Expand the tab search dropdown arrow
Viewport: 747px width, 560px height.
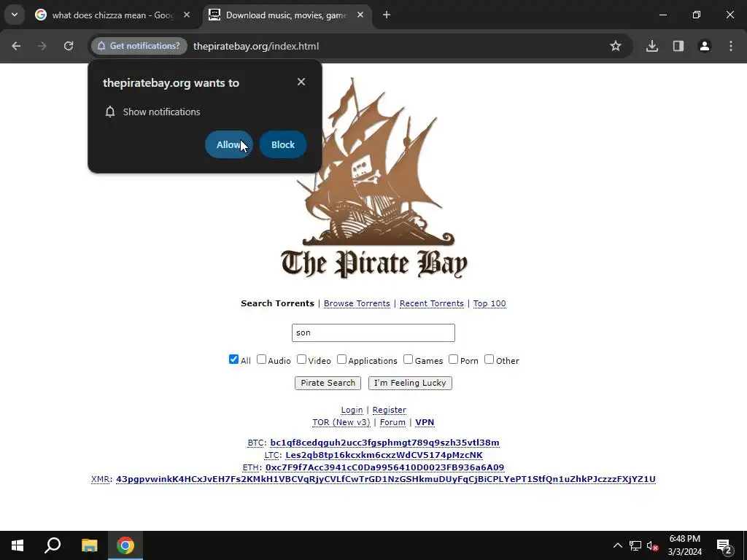pyautogui.click(x=15, y=15)
